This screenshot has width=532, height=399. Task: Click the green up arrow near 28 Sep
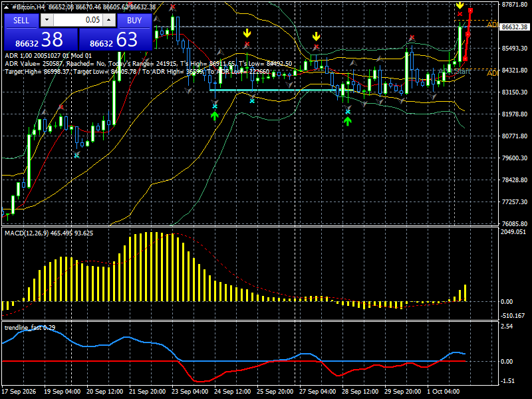[x=347, y=121]
